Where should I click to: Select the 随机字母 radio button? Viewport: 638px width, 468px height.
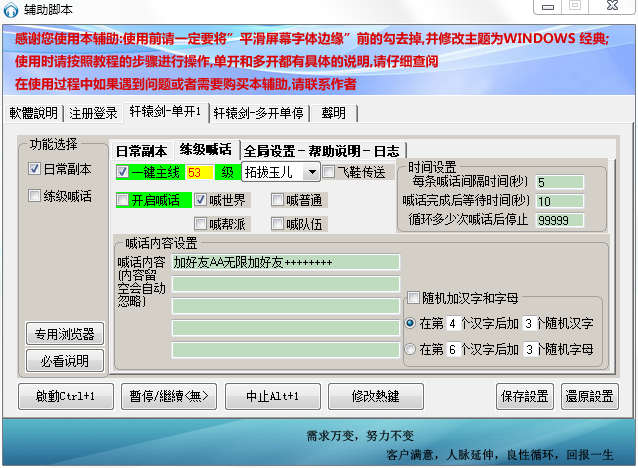click(411, 349)
